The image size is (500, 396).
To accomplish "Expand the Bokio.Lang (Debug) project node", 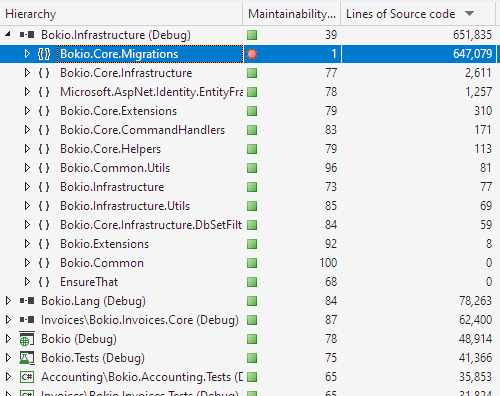I will tap(8, 301).
